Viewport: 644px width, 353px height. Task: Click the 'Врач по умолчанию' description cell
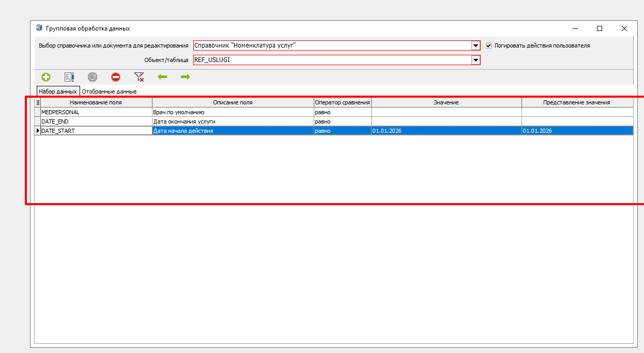(x=233, y=112)
